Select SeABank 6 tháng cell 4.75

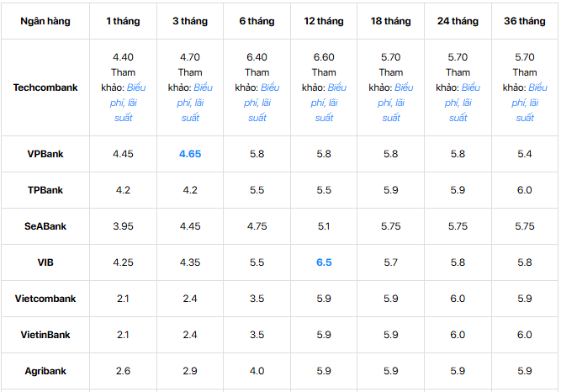(x=257, y=226)
